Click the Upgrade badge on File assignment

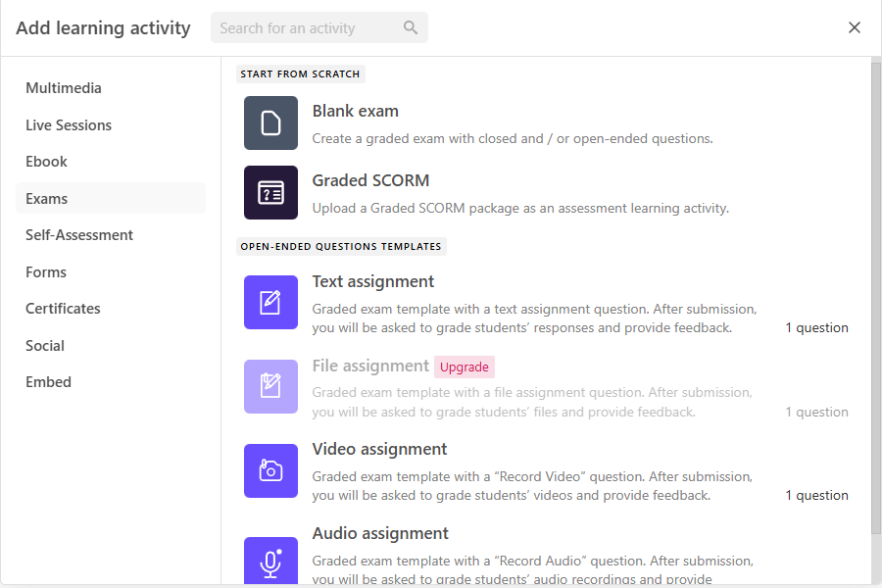465,367
